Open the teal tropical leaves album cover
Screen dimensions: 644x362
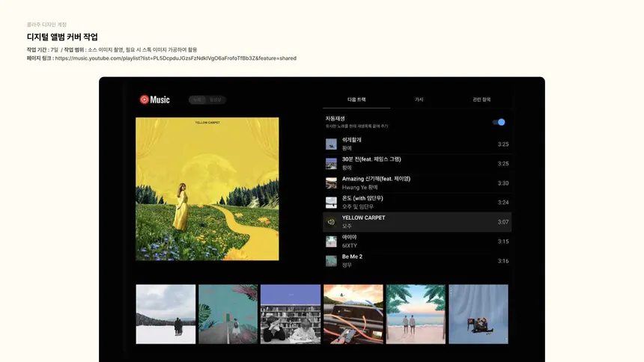228,314
